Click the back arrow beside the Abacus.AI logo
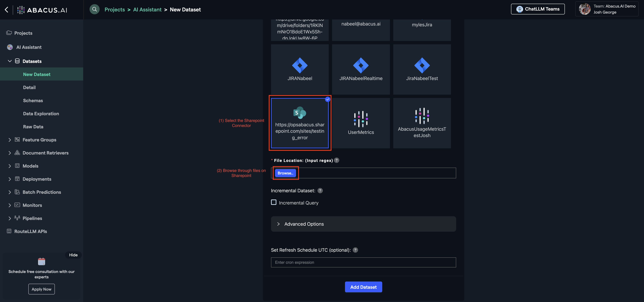The width and height of the screenshot is (644, 302). [x=7, y=10]
